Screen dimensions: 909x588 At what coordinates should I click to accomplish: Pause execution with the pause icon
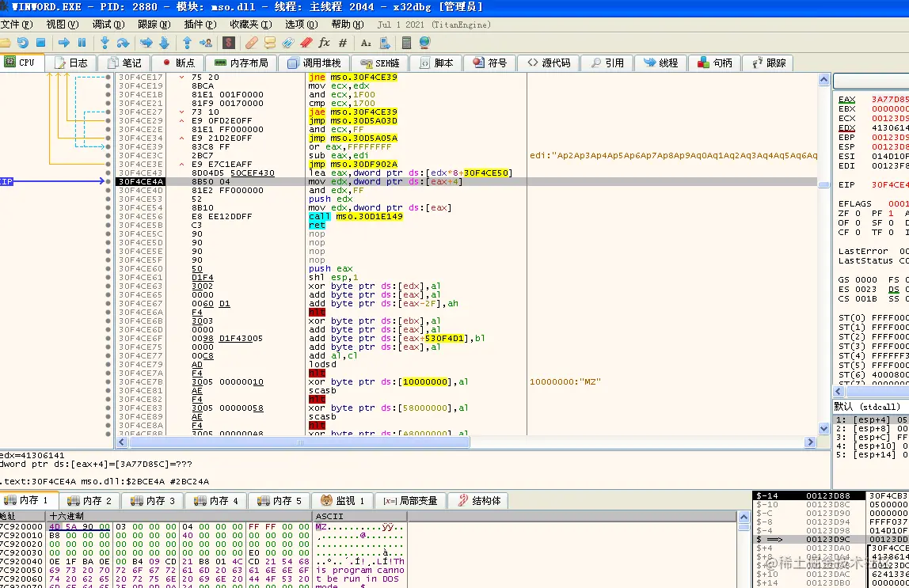pyautogui.click(x=82, y=42)
